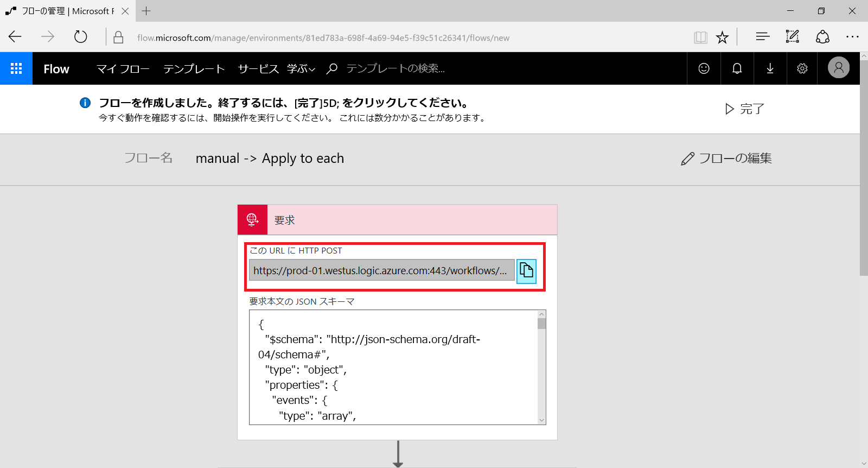Click the "properties": { schema line

302,385
